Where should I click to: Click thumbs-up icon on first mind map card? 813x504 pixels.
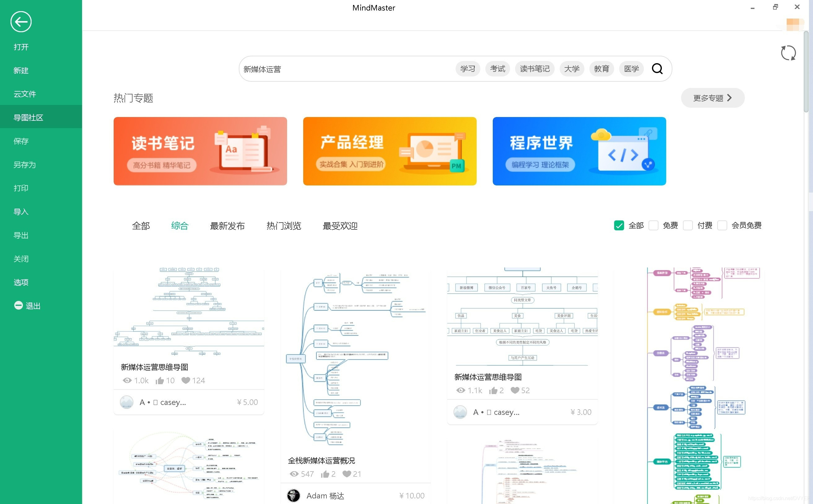(x=160, y=381)
